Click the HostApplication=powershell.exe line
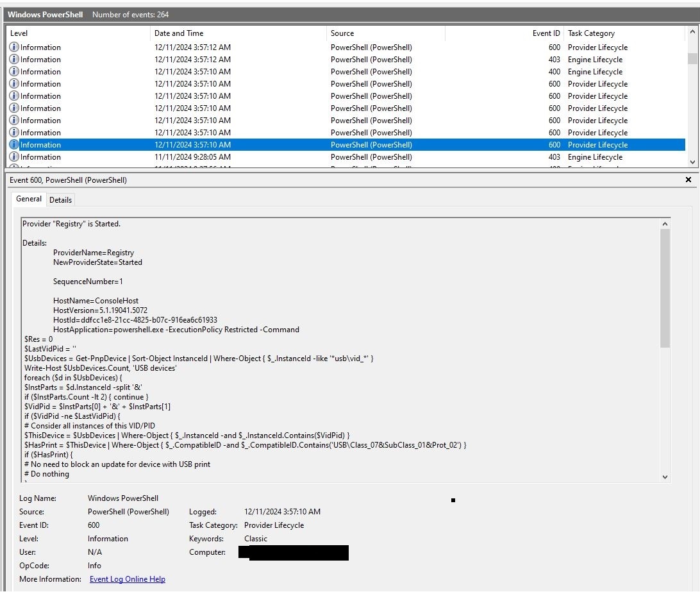700x592 pixels. (x=176, y=330)
